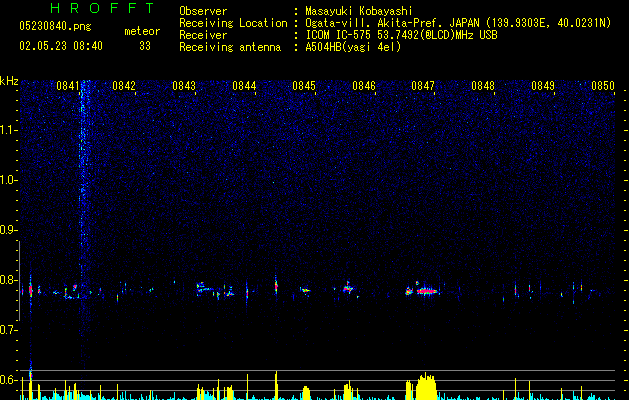Click the 0.6 kHz axis label
This screenshot has width=629, height=400.
click(x=9, y=380)
